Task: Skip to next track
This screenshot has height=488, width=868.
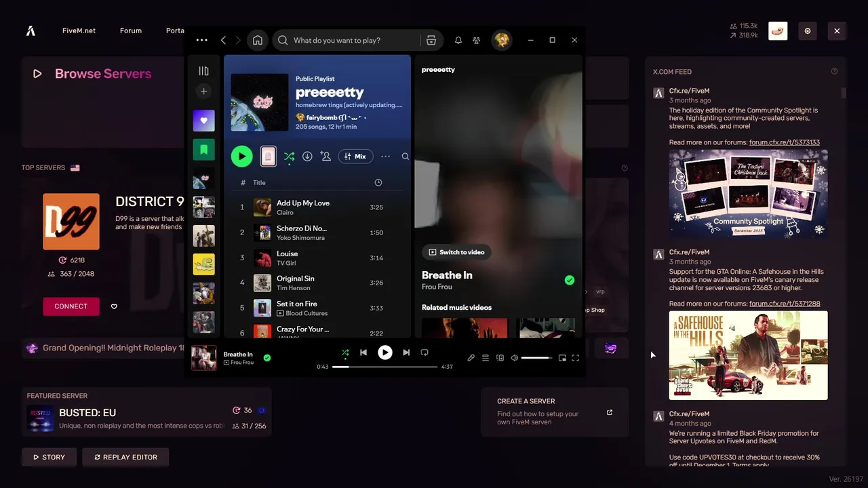Action: click(x=406, y=352)
